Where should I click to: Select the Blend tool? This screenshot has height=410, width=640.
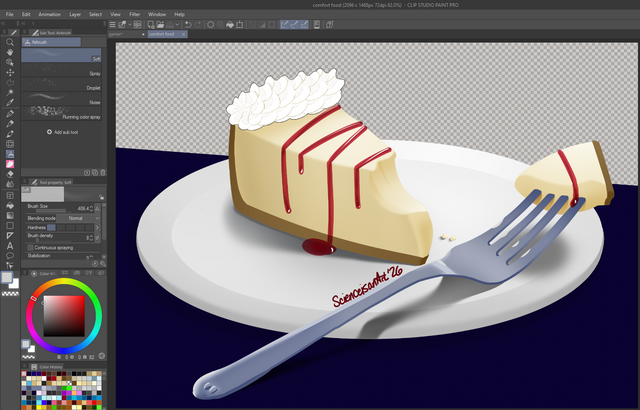[x=10, y=184]
